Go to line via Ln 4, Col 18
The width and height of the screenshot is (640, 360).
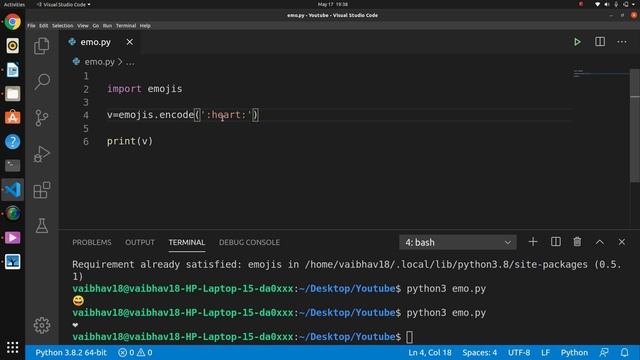(430, 352)
